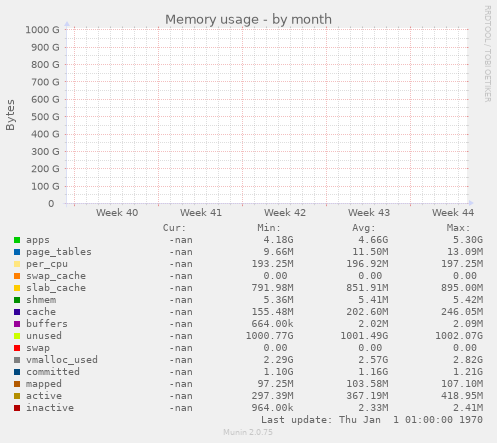The width and height of the screenshot is (497, 443).
Task: Click the 'Bytes' vertical axis label
Action: [x=10, y=115]
